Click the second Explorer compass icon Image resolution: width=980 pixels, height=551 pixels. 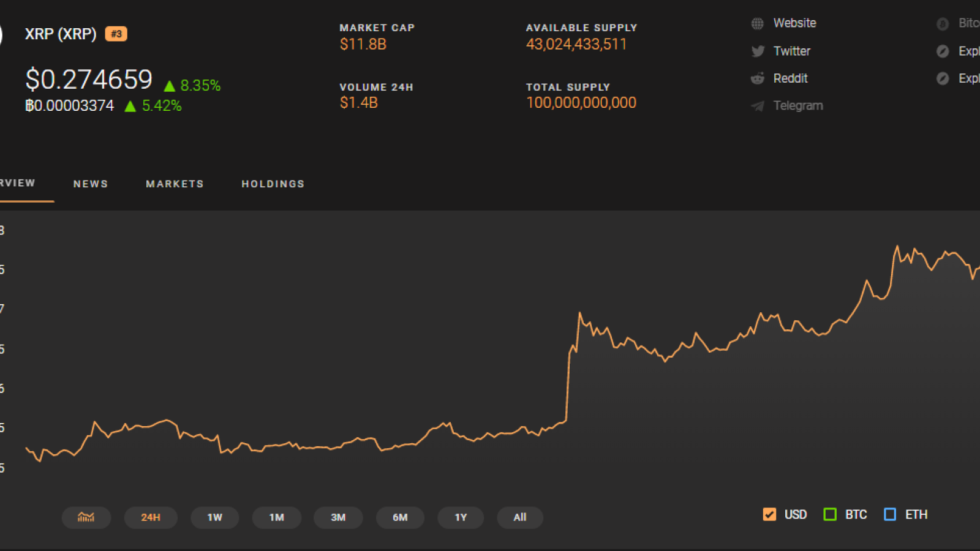tap(943, 78)
